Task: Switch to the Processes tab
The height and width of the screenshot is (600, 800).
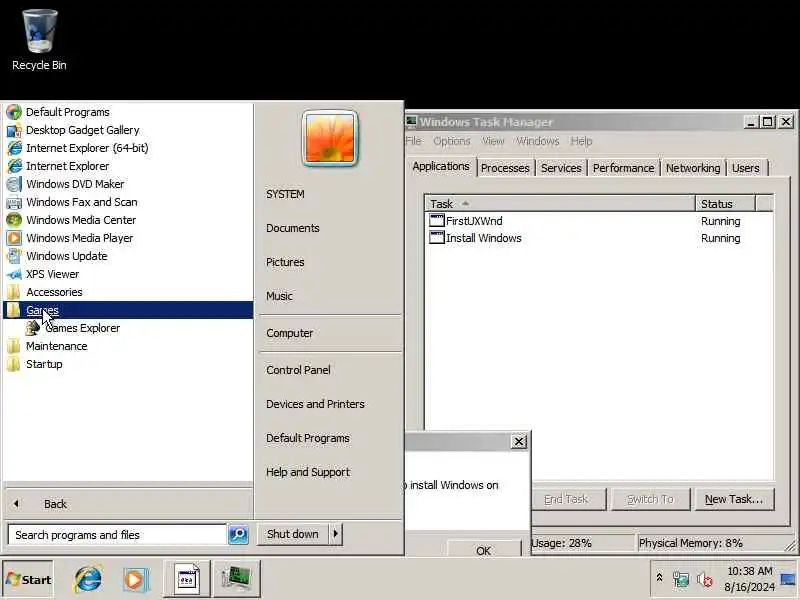Action: (505, 168)
